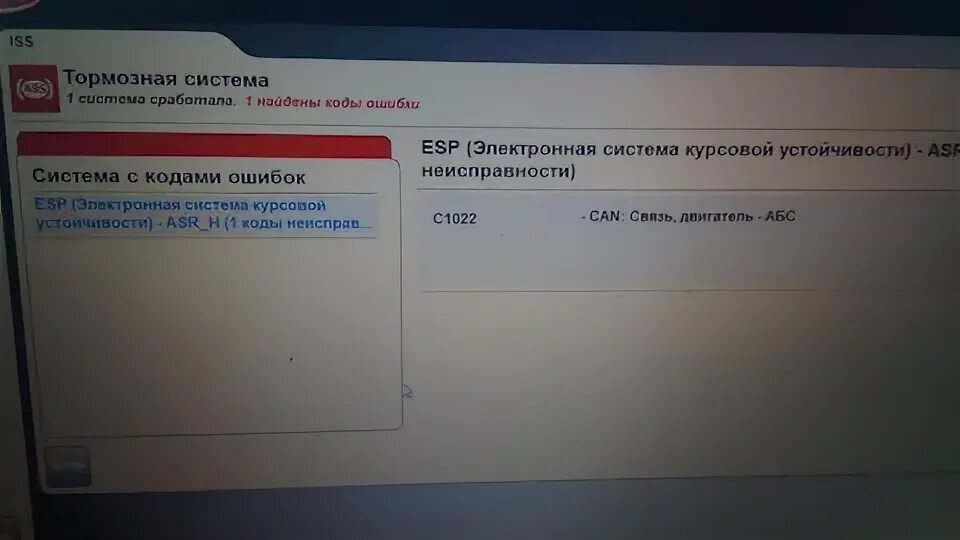Select the C1022 fault code
960x540 pixels.
point(454,219)
